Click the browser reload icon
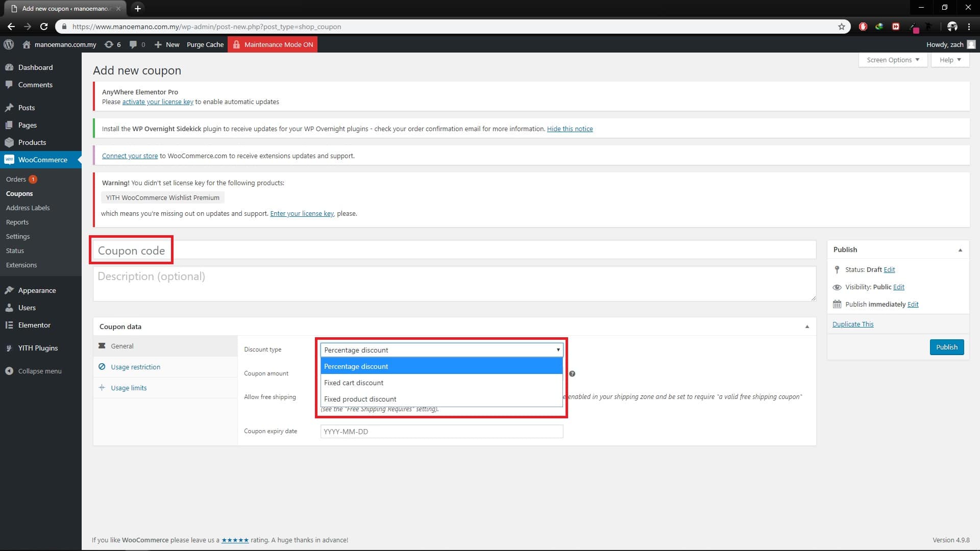Viewport: 980px width, 551px height. pos(44,27)
